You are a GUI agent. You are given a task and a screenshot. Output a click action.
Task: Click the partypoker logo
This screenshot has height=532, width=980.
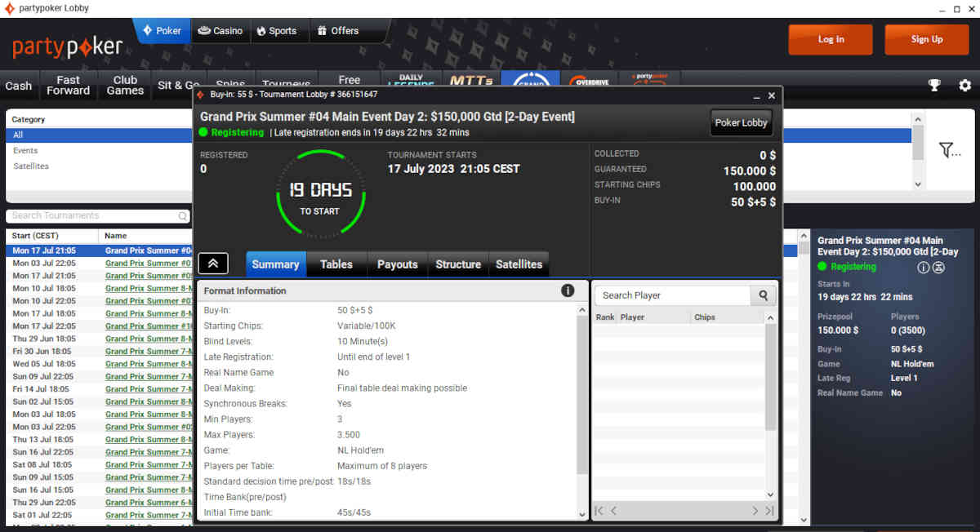68,47
